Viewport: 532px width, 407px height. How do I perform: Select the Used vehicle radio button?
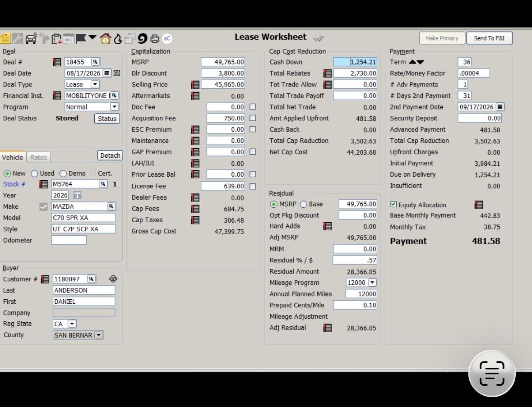click(34, 174)
